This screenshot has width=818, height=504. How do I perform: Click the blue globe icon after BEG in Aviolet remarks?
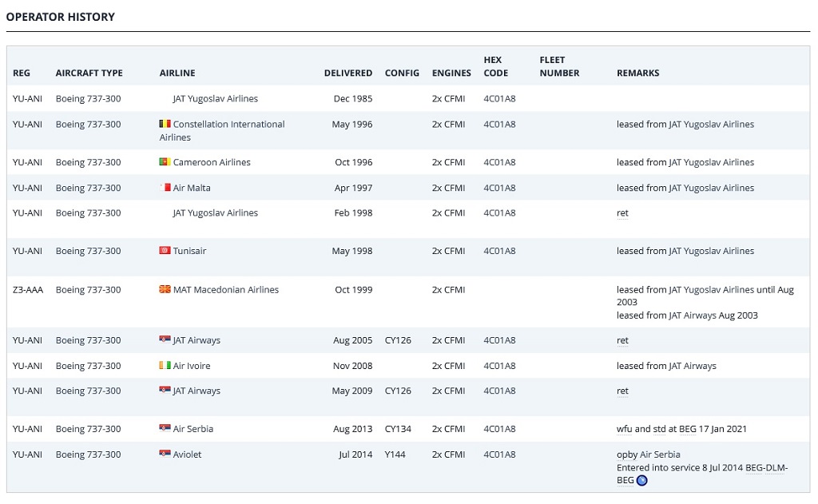coord(642,481)
